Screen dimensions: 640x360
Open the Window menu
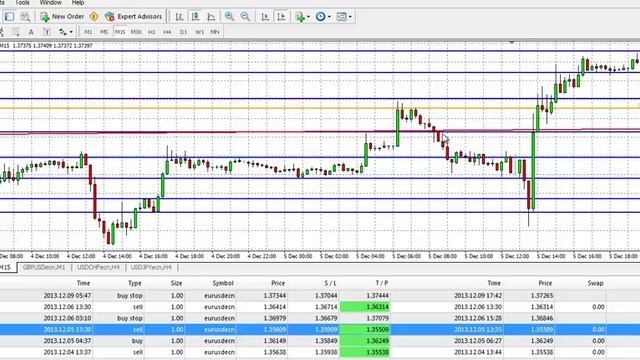[51, 2]
